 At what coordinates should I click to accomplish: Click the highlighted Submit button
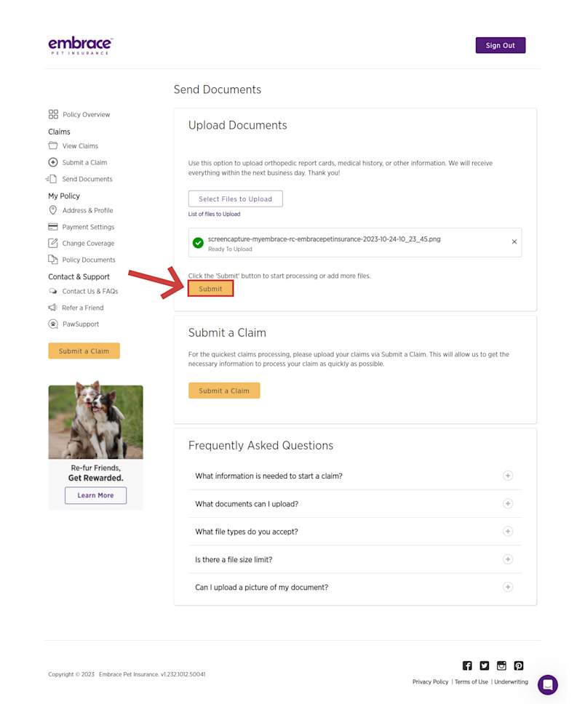pyautogui.click(x=210, y=289)
